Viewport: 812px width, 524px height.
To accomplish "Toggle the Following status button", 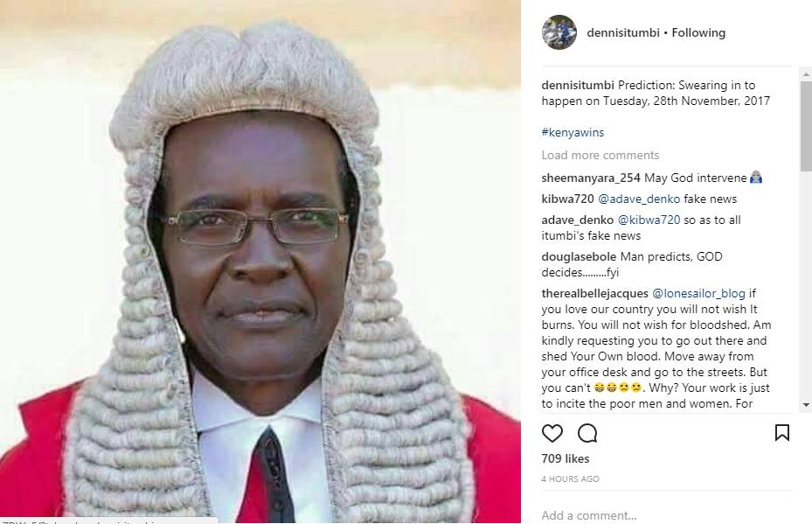I will coord(698,32).
